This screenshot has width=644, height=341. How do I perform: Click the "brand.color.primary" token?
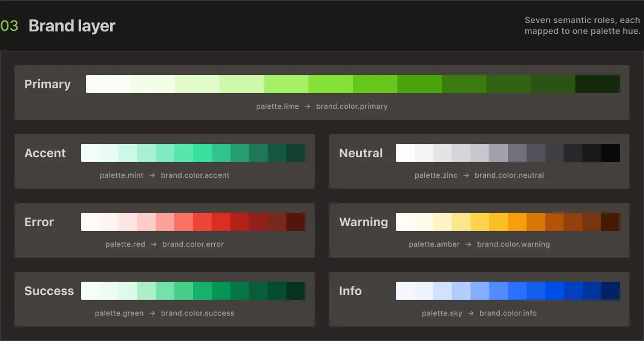(x=352, y=106)
